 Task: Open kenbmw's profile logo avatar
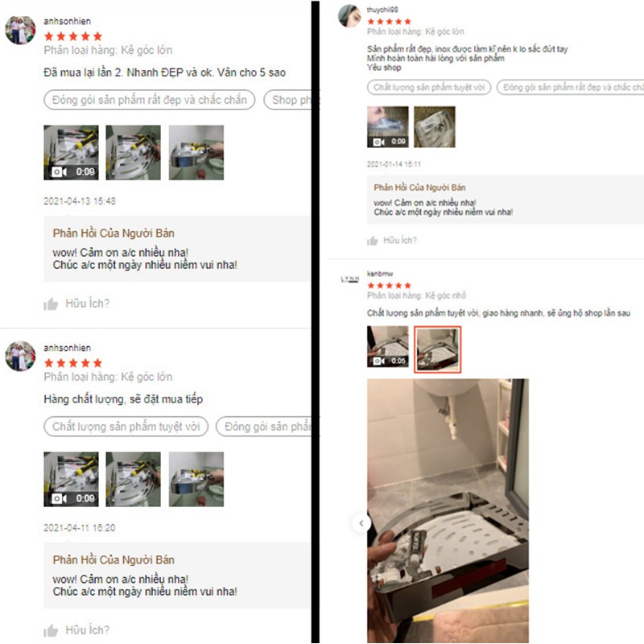coord(349,279)
